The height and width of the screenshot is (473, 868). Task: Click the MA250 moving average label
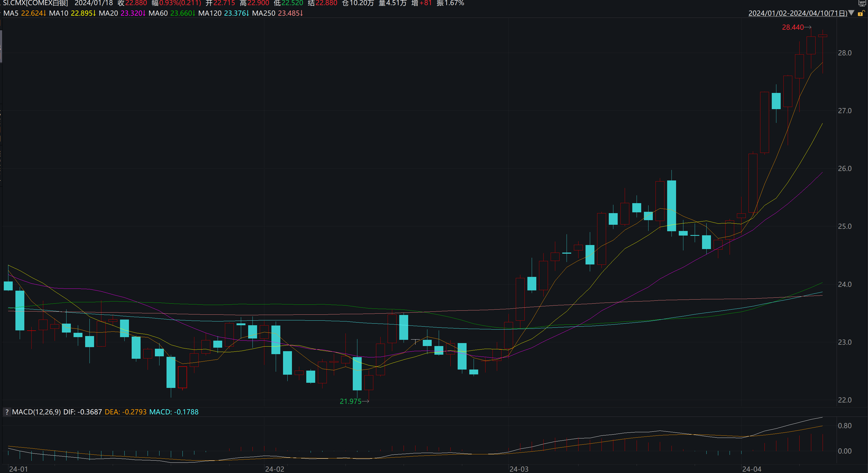coord(264,14)
